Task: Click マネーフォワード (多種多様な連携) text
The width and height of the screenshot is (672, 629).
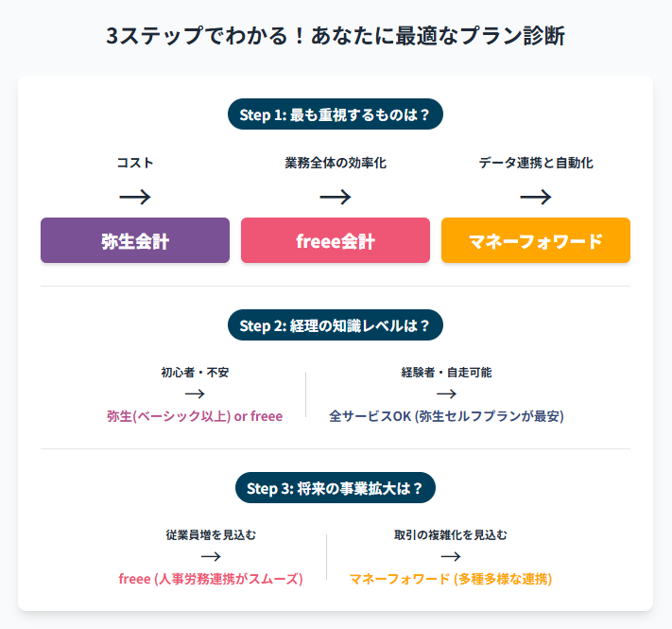Action: coord(451,579)
